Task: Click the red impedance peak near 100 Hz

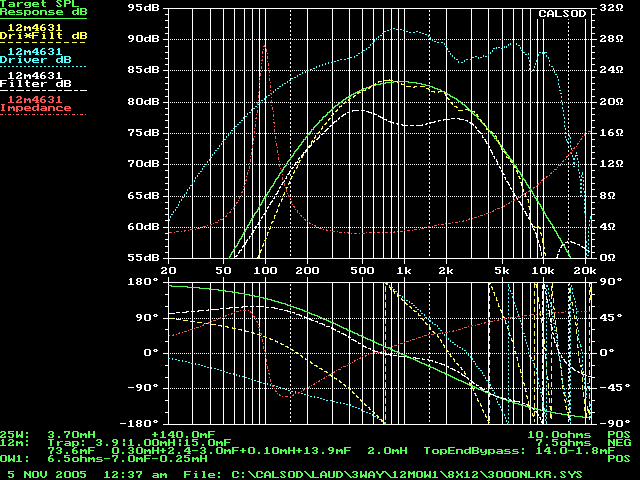Action: pos(265,45)
